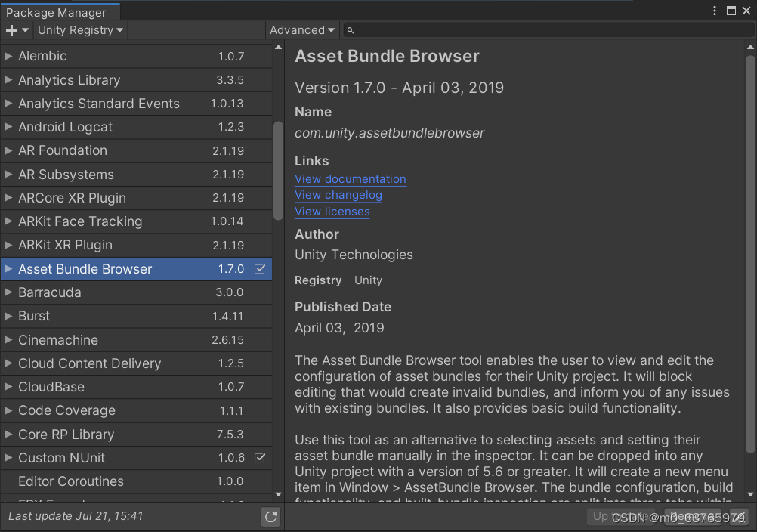Select the CloudBase package
757x532 pixels.
(x=136, y=387)
